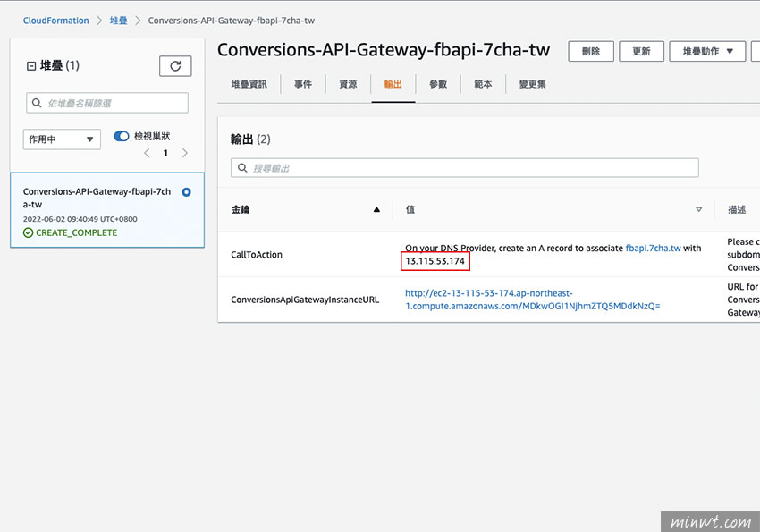Open CloudFormation breadcrumb link
760x532 pixels.
[55, 21]
